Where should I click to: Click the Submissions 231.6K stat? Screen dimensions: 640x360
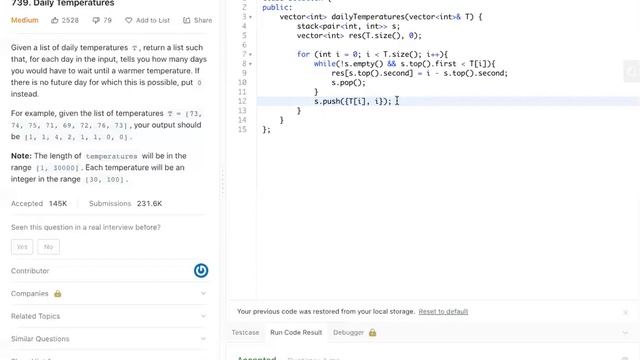125,203
